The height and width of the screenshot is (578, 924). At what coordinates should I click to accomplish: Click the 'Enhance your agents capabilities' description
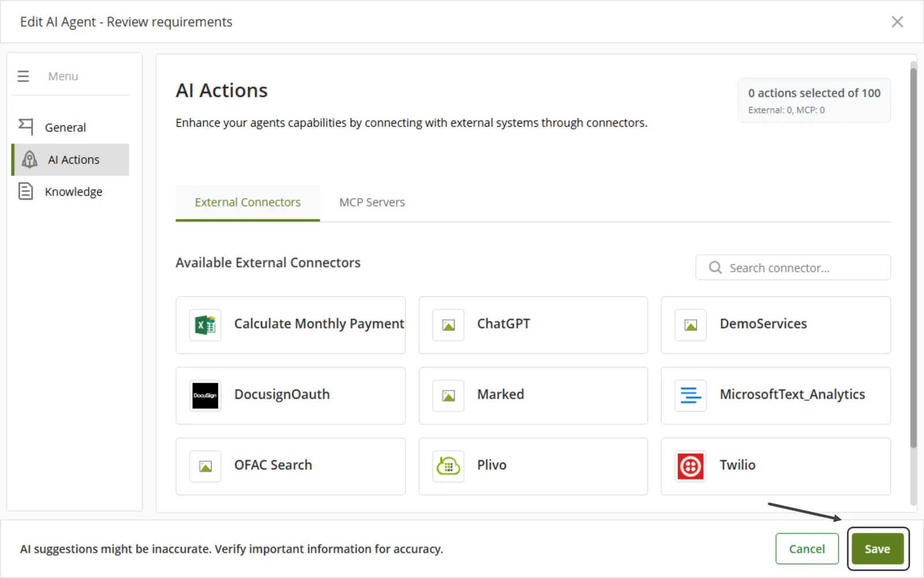pos(411,123)
